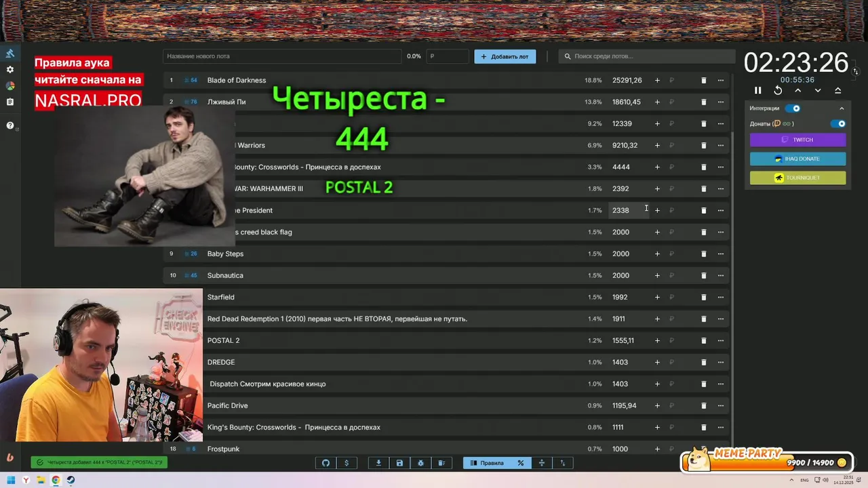Click the Название нового лота input field

click(x=282, y=56)
